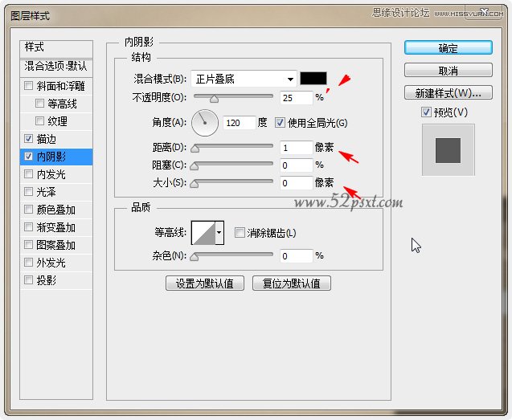Select the 渐变叠加 style entry
Image resolution: width=512 pixels, height=420 pixels.
[x=55, y=227]
